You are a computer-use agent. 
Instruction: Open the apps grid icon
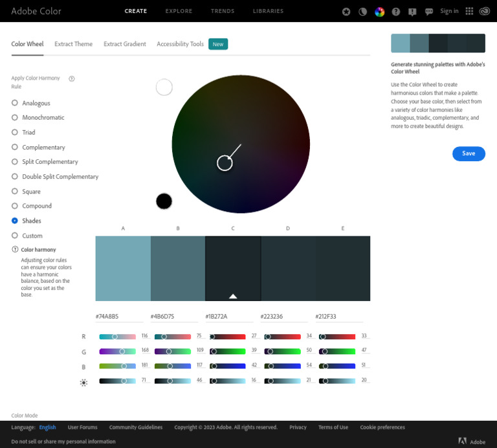point(469,12)
